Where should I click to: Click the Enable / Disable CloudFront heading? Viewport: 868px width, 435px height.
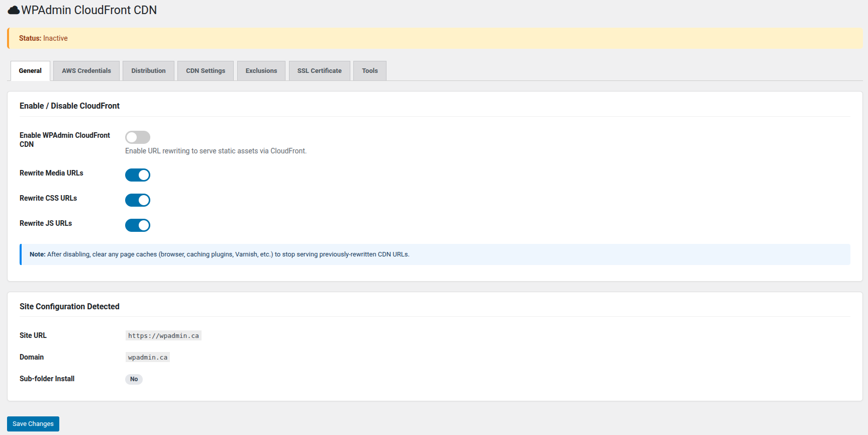coord(69,106)
